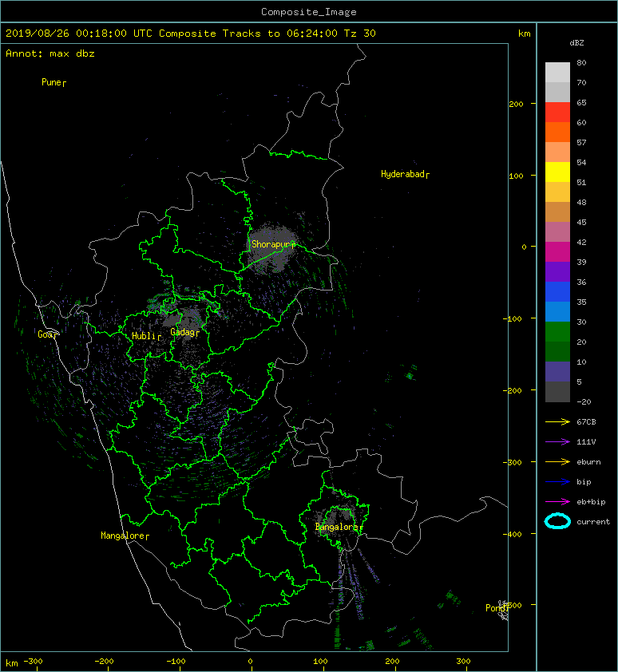Click the bip blue arrow legend icon
Viewport: 618px width, 672px height.
tap(557, 482)
